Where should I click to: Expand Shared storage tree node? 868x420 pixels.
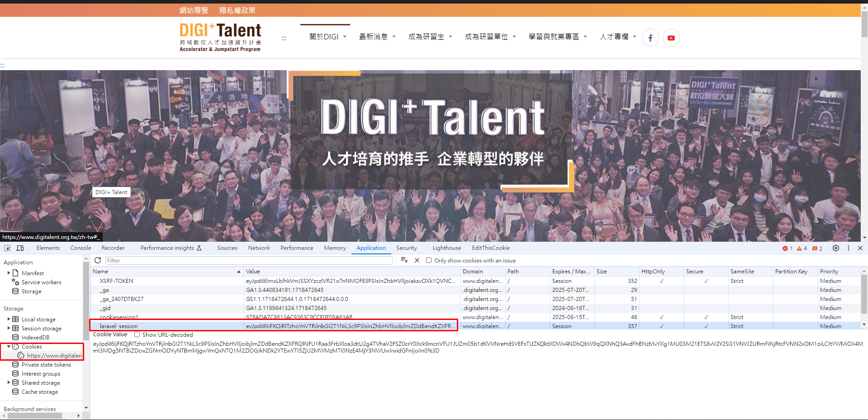click(9, 382)
